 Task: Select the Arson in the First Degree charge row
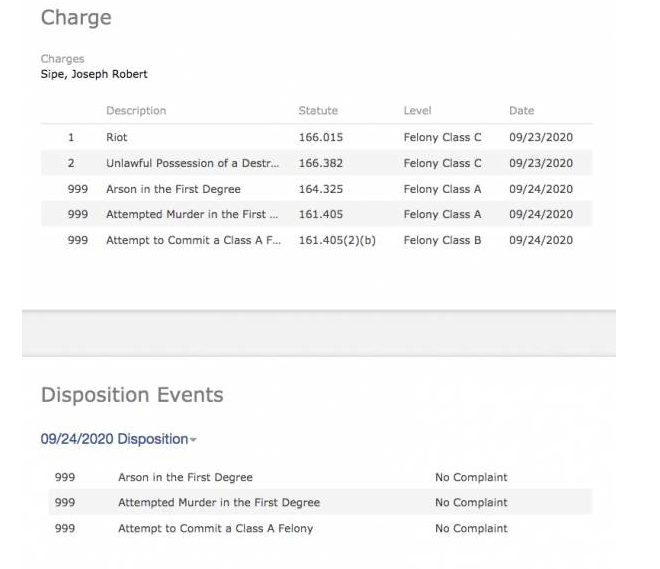[x=317, y=189]
